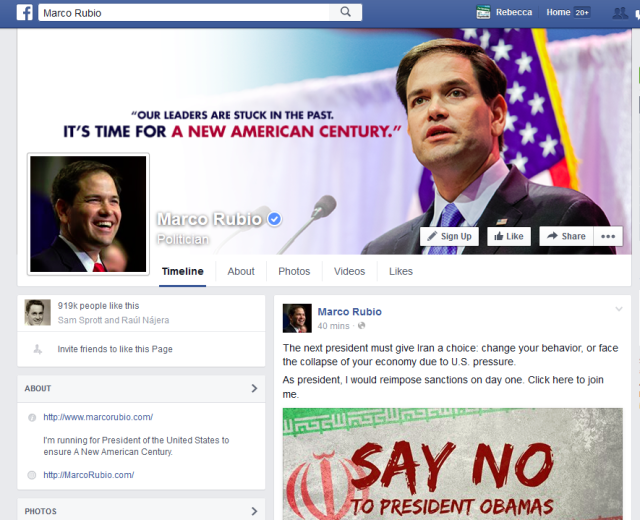Open the post options dropdown arrow
The image size is (640, 520).
click(619, 309)
